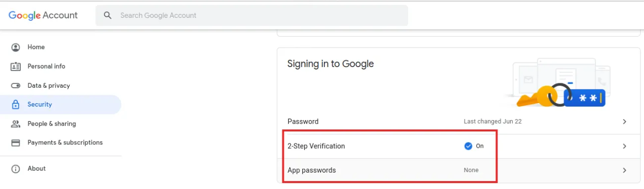Click the search magnifier icon
The height and width of the screenshot is (189, 644).
[x=107, y=15]
